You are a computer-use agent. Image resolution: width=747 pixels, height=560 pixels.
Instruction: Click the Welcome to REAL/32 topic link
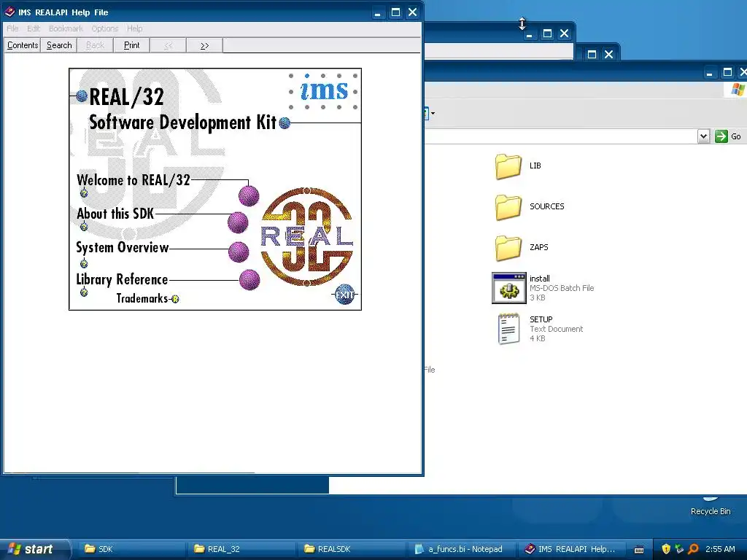(x=133, y=180)
